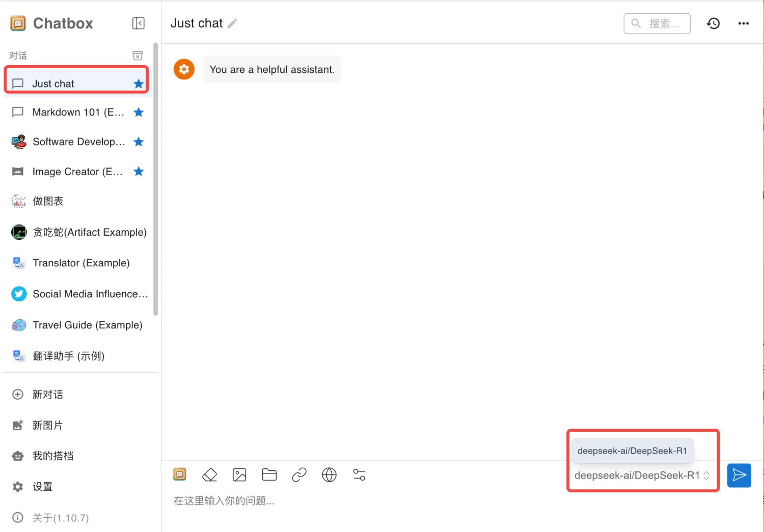Toggle web browsing globe icon
This screenshot has width=764, height=532.
point(329,475)
